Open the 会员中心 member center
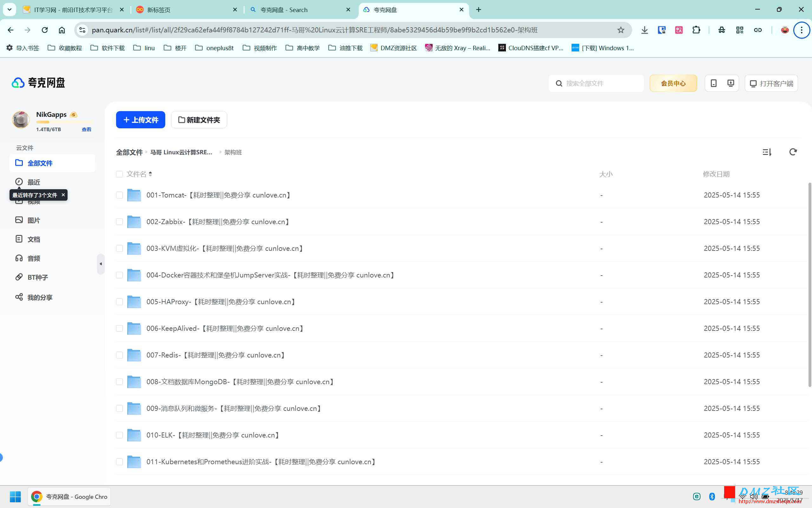Image resolution: width=812 pixels, height=508 pixels. point(673,83)
